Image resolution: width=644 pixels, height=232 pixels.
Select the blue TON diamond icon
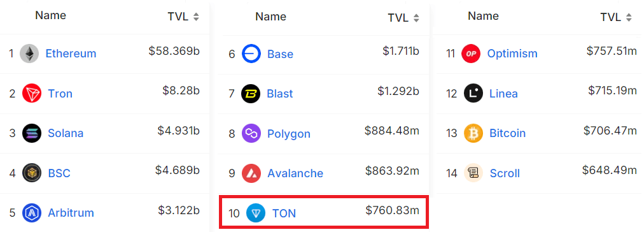pos(256,213)
